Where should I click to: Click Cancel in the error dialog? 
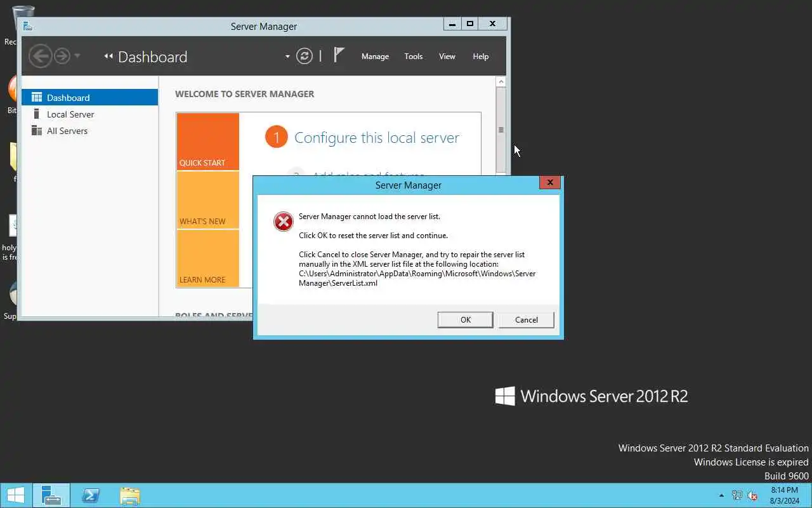pyautogui.click(x=527, y=320)
